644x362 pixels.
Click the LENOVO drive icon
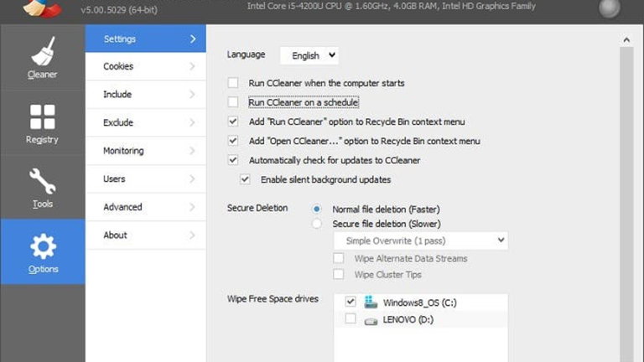tap(371, 322)
